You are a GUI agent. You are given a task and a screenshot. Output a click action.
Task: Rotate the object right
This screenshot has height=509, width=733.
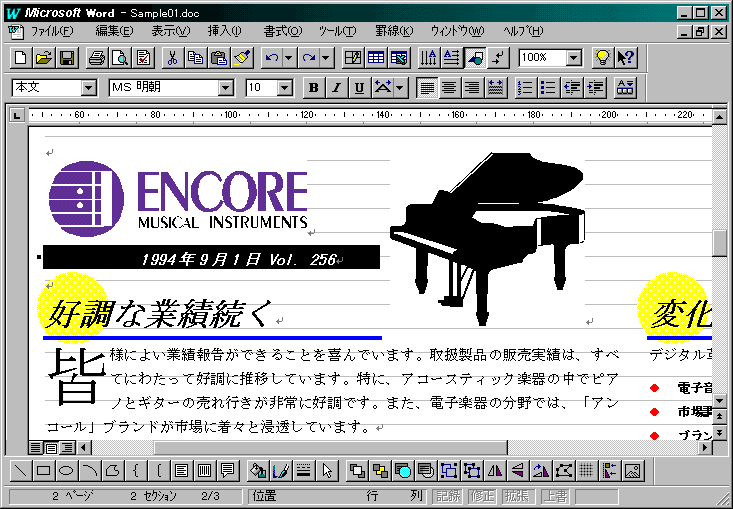point(541,471)
